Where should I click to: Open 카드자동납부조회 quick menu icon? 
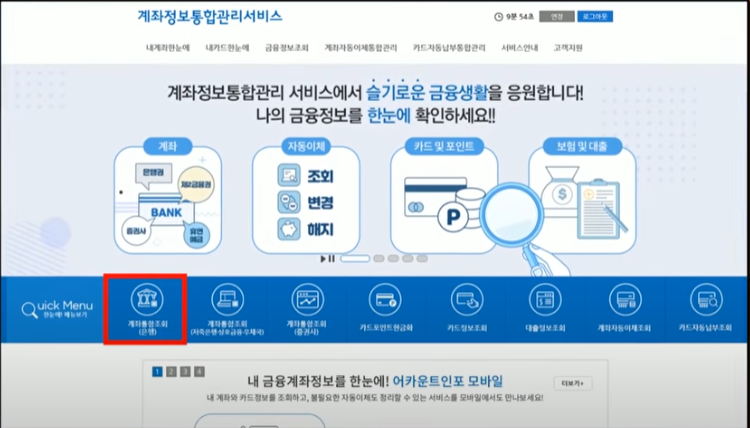(706, 300)
